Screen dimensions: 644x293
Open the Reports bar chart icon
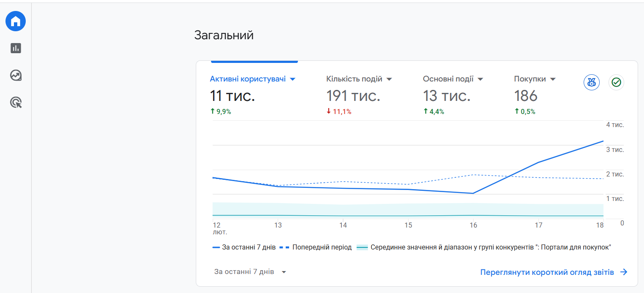[16, 48]
